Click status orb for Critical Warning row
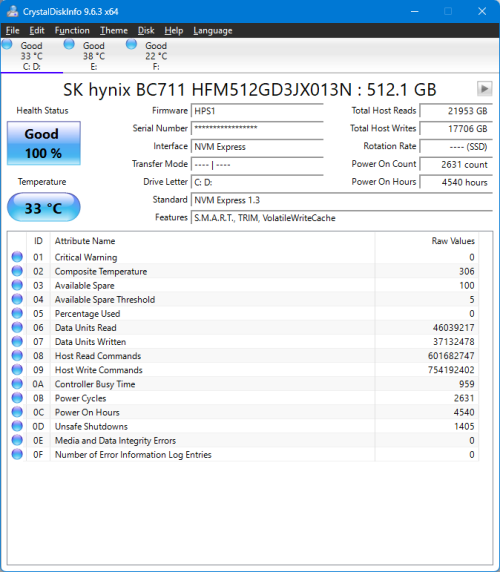This screenshot has height=572, width=500. (x=17, y=257)
